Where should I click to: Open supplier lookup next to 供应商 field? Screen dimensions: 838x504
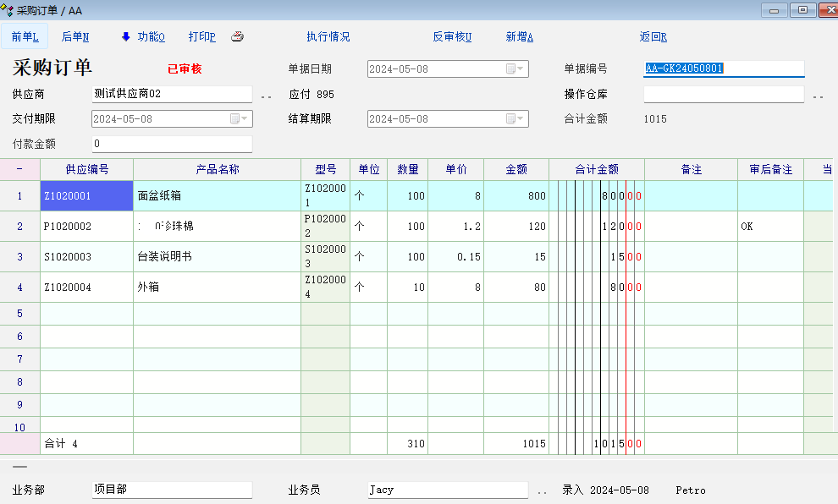pyautogui.click(x=266, y=96)
